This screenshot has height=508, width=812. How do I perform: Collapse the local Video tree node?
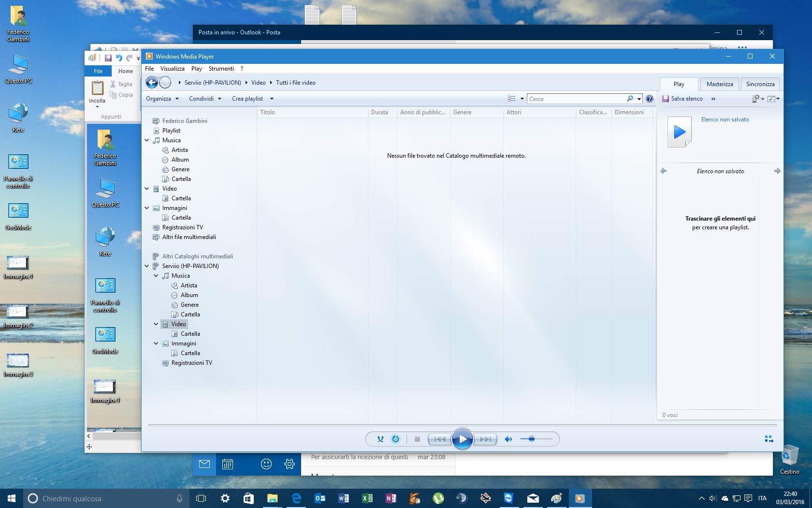click(x=147, y=189)
